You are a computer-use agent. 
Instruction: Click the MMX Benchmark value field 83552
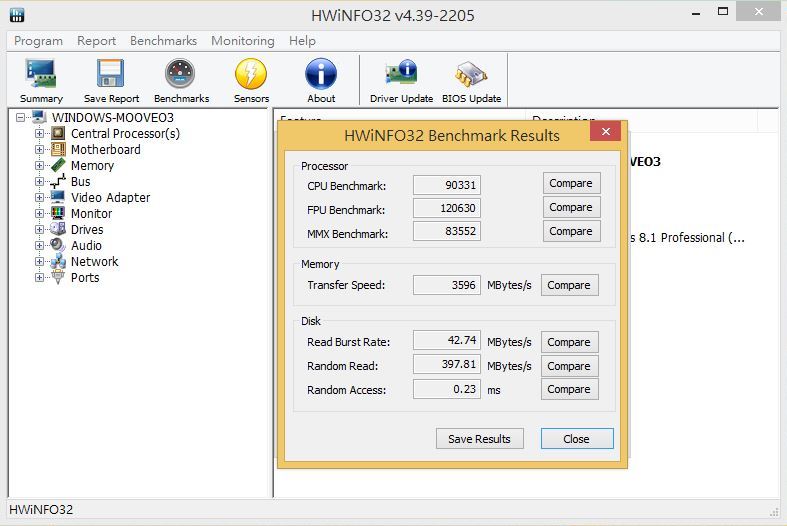click(447, 231)
